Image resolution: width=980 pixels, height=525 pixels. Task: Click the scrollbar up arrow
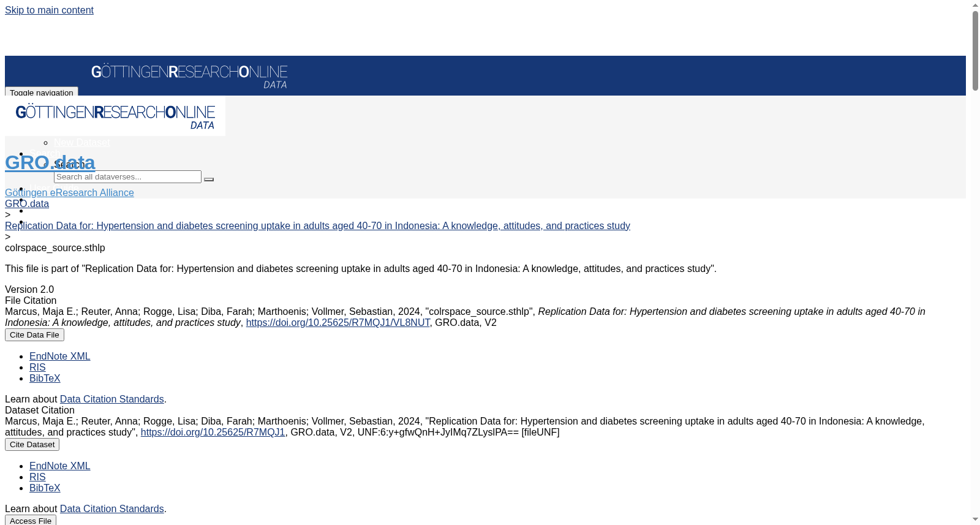click(975, 5)
